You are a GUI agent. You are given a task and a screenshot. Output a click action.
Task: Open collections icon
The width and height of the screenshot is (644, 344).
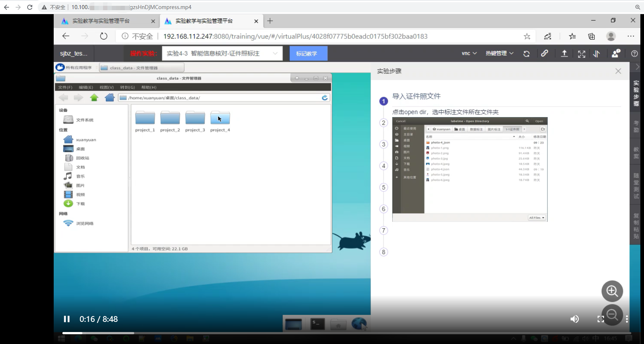point(591,36)
